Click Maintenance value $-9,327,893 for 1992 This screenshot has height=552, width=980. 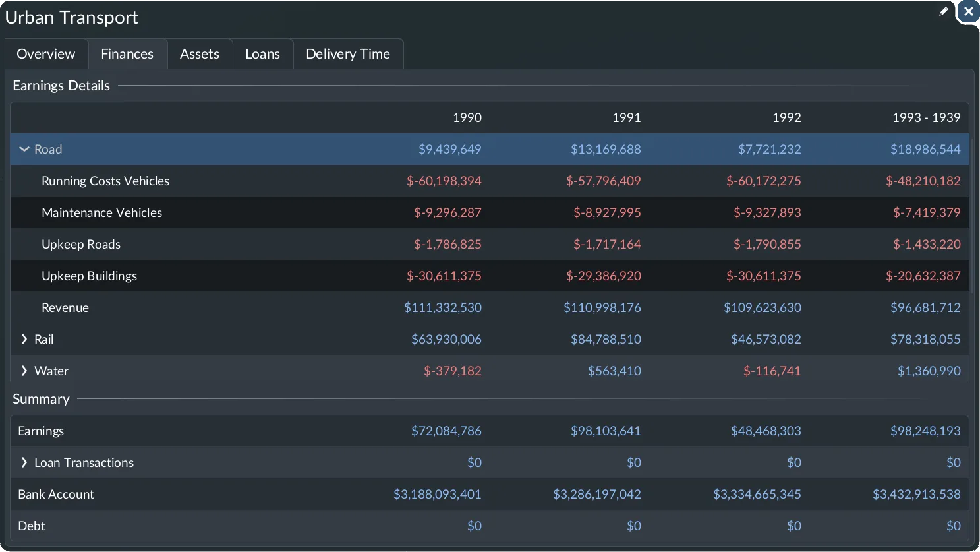pos(767,212)
